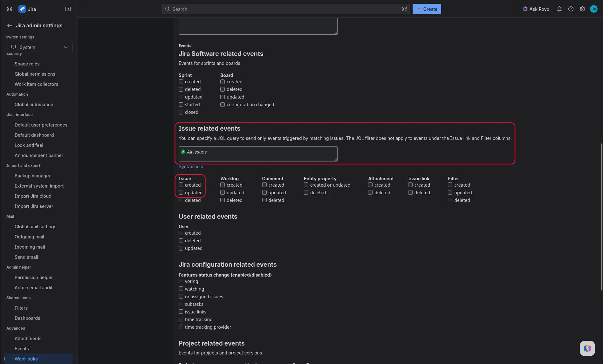Check Sprint started event
Image resolution: width=603 pixels, height=364 pixels.
[x=181, y=105]
